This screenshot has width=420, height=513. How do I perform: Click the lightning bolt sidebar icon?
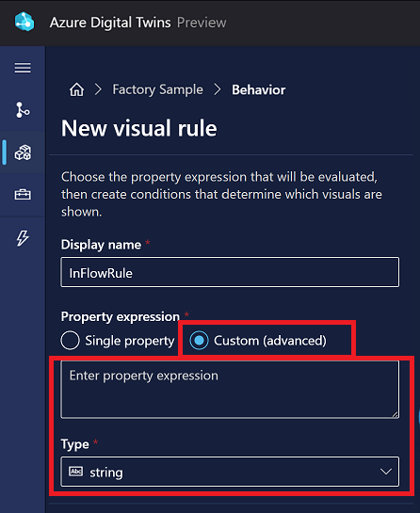coord(23,238)
